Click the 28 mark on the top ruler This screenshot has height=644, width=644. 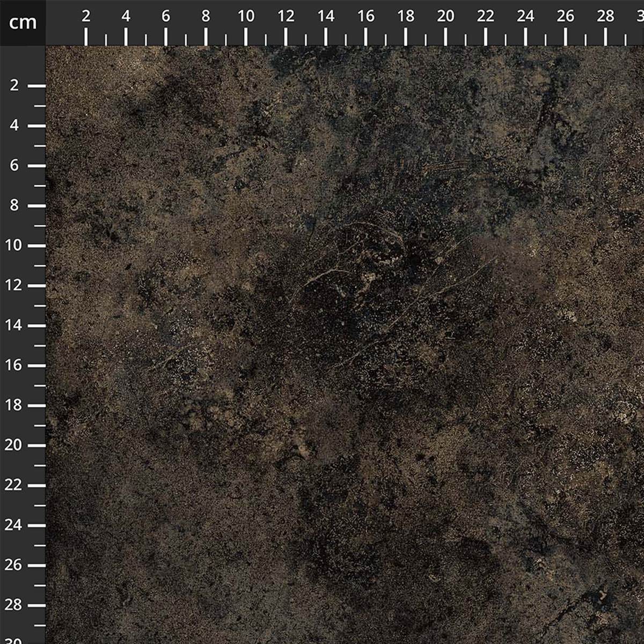pyautogui.click(x=605, y=17)
